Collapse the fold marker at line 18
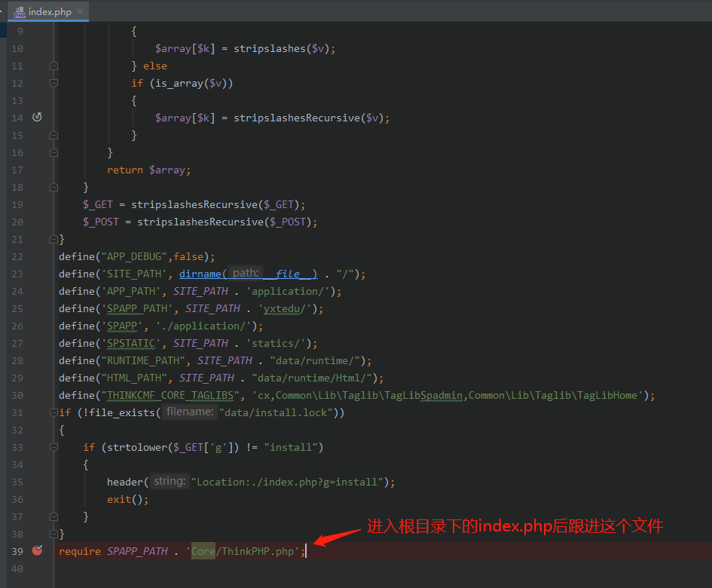The width and height of the screenshot is (712, 588). [x=53, y=187]
